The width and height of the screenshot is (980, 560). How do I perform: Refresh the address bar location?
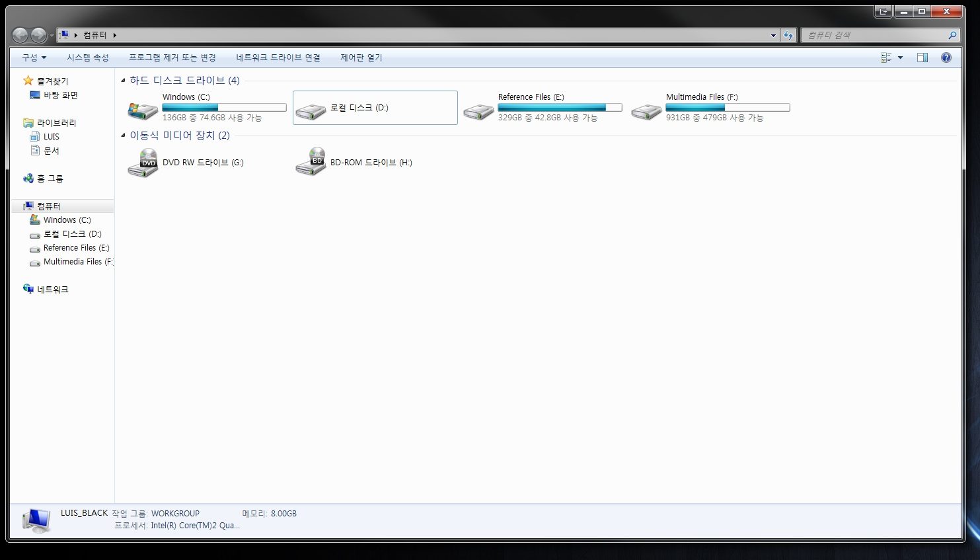tap(788, 36)
